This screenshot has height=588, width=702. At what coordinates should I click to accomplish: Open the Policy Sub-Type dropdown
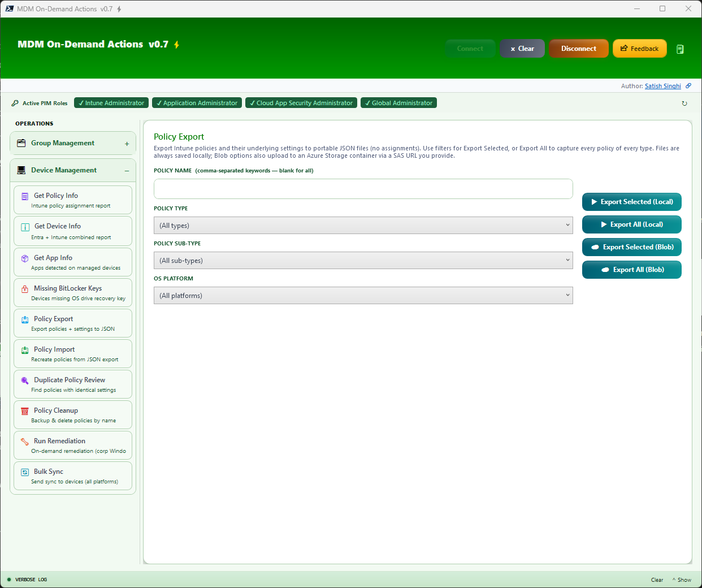(363, 260)
